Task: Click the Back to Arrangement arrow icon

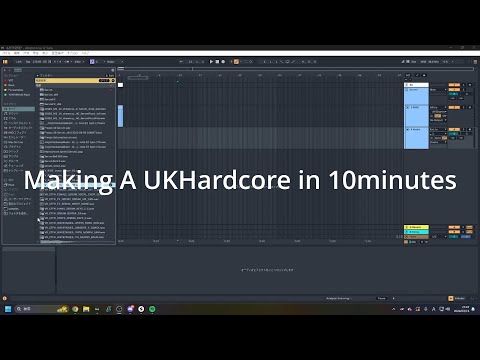Action: [x=181, y=62]
